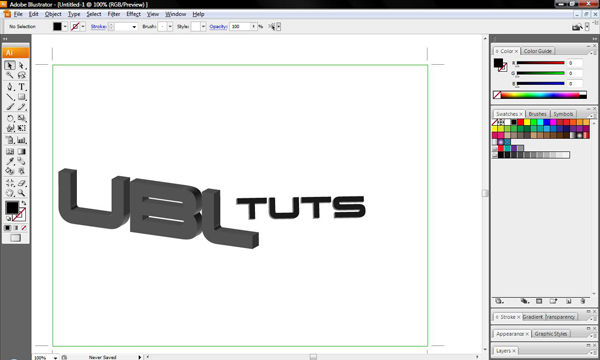Click the fill color box in toolbox
Viewport: 600px width, 360px height.
12,208
